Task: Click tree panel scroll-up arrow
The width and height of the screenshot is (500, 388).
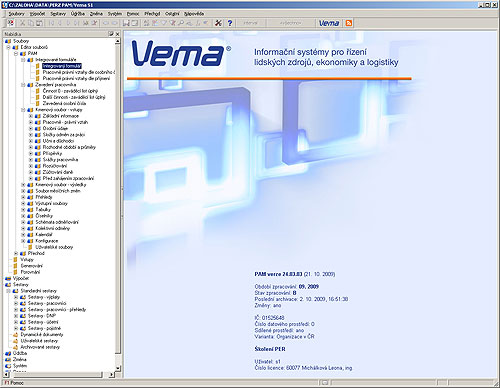Action: tap(117, 41)
